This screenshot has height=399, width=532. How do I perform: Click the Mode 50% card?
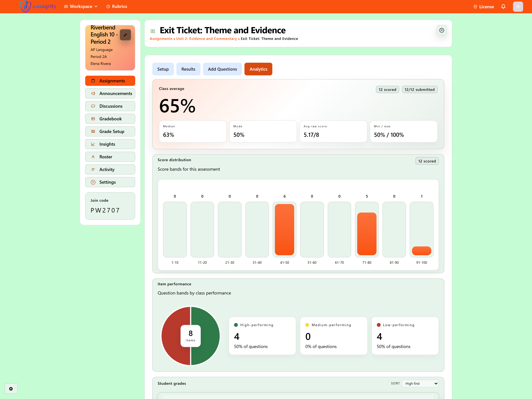(263, 131)
